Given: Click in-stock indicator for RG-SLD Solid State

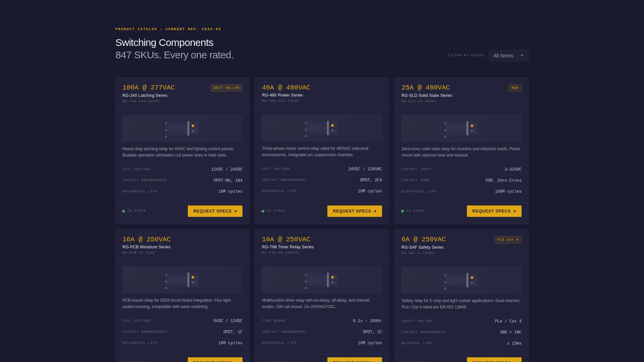Looking at the screenshot, I should [402, 211].
